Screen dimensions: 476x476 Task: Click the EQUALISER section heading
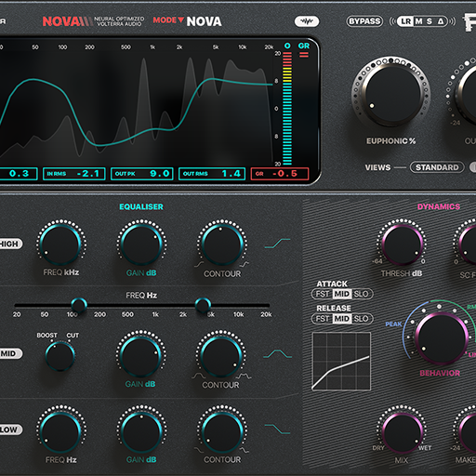(141, 206)
